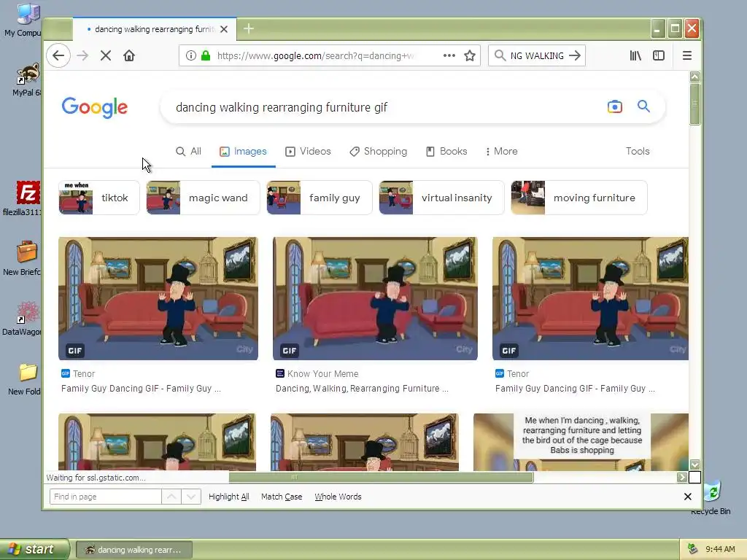Click the horizontal scrollbar thumb
Screen dimensions: 747x560
point(381,477)
